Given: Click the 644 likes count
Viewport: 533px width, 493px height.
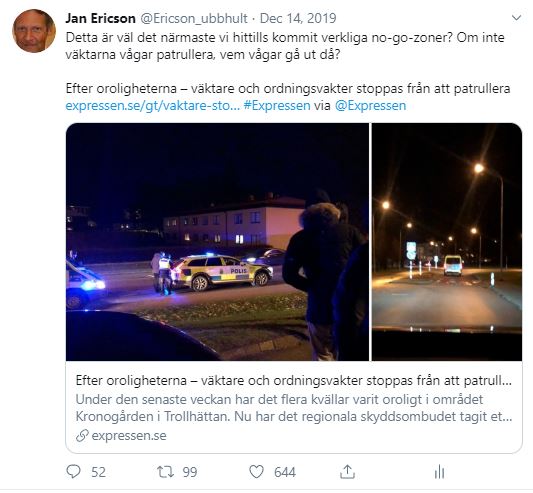Looking at the screenshot, I should click(x=285, y=472).
